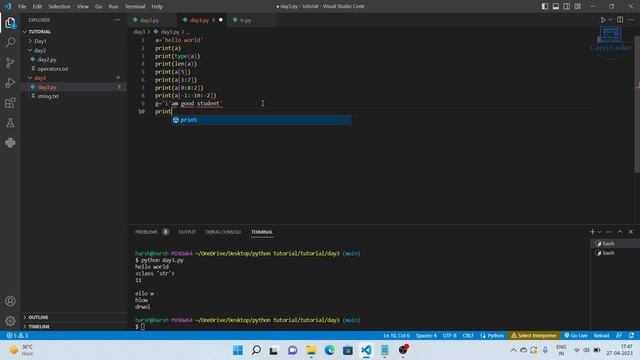Open the Edit menu
Image resolution: width=640 pixels, height=360 pixels.
point(37,7)
